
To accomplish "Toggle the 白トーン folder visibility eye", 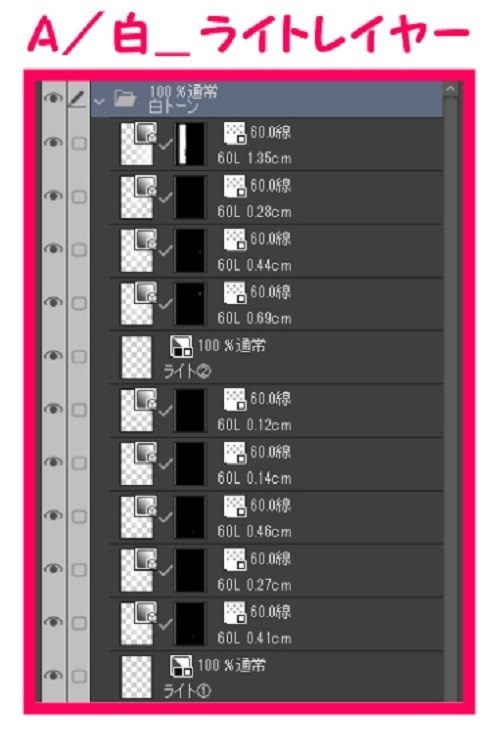I will pos(53,98).
